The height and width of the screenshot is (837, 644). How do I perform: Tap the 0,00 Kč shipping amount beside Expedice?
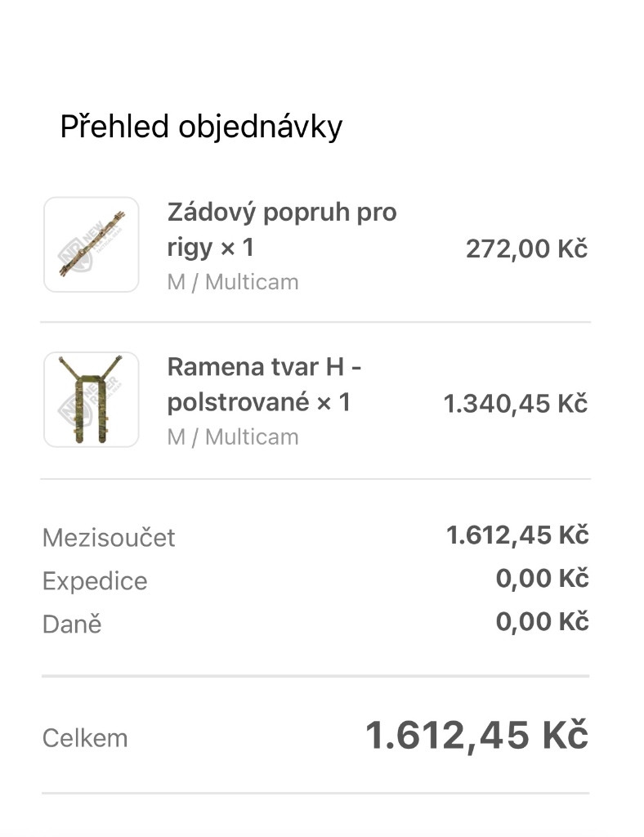point(542,579)
